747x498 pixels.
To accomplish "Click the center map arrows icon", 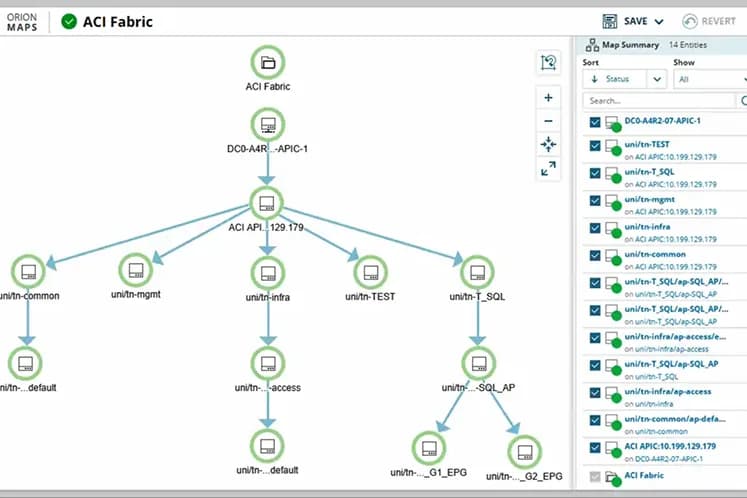I will (x=548, y=144).
